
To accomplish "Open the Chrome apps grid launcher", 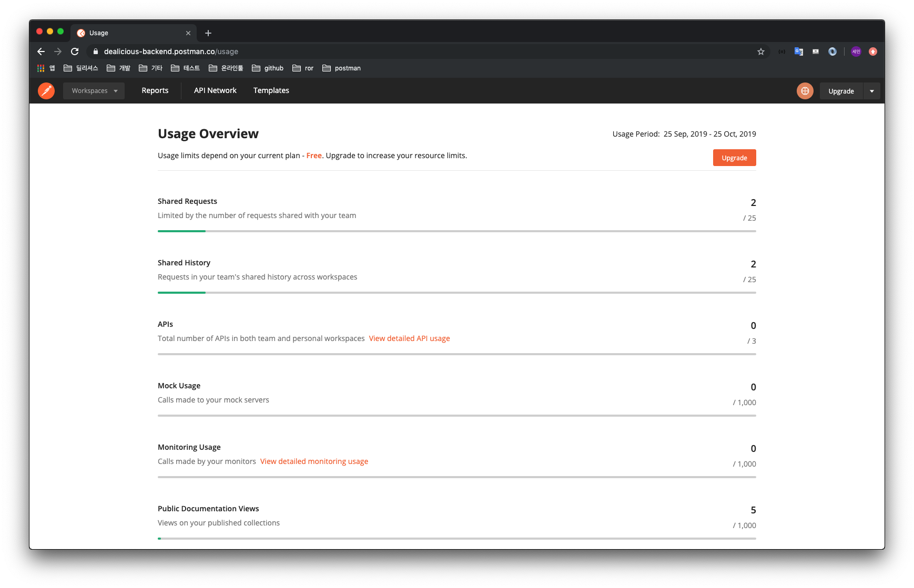I will [x=40, y=68].
